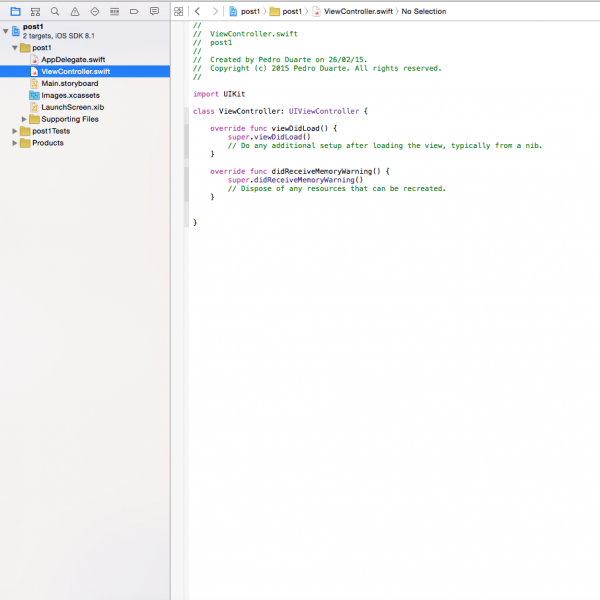The image size is (600, 600).
Task: Expand the Products group
Action: point(15,143)
